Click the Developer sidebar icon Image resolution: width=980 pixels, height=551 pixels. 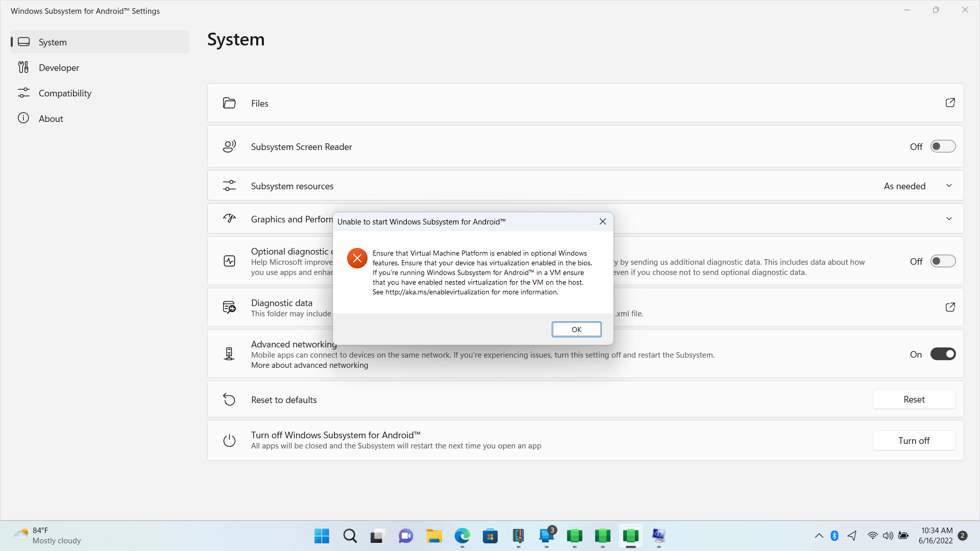click(x=24, y=67)
